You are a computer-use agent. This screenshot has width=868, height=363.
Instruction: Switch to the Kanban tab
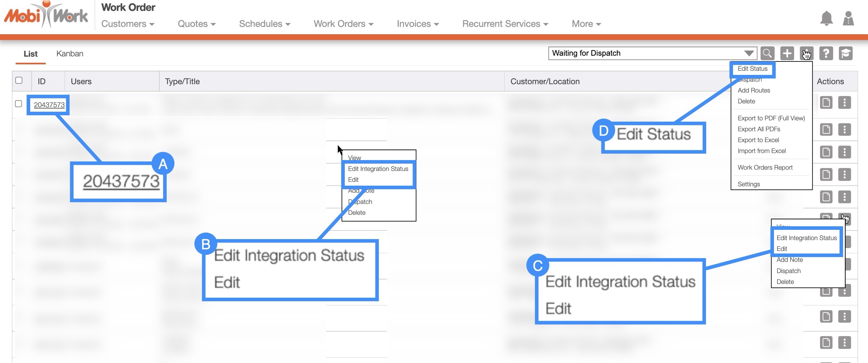tap(70, 54)
